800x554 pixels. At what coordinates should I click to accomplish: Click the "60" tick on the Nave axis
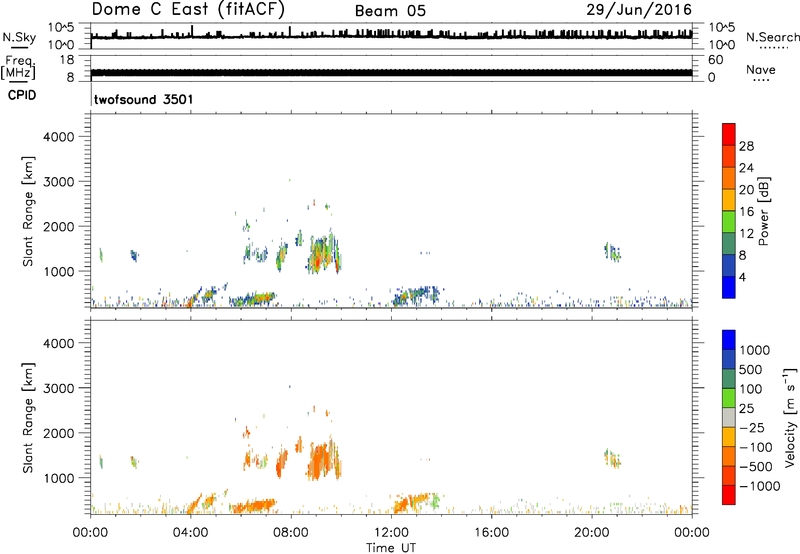click(x=715, y=60)
